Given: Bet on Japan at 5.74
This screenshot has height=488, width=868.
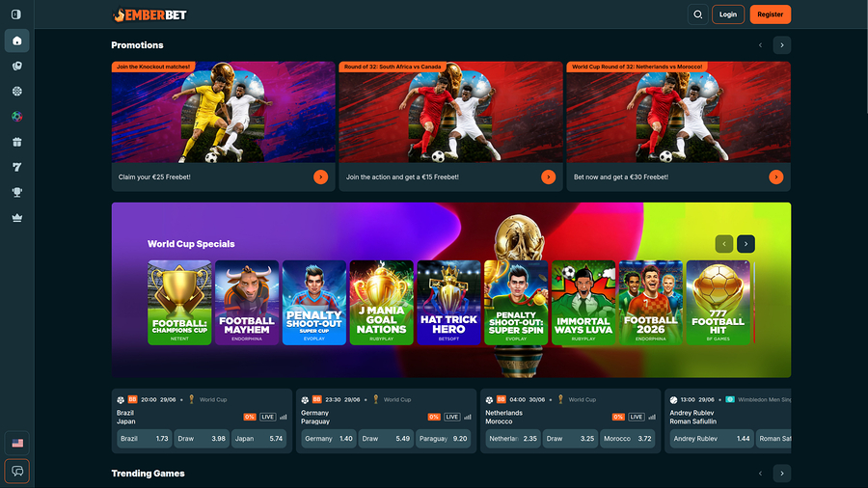Looking at the screenshot, I should (258, 439).
